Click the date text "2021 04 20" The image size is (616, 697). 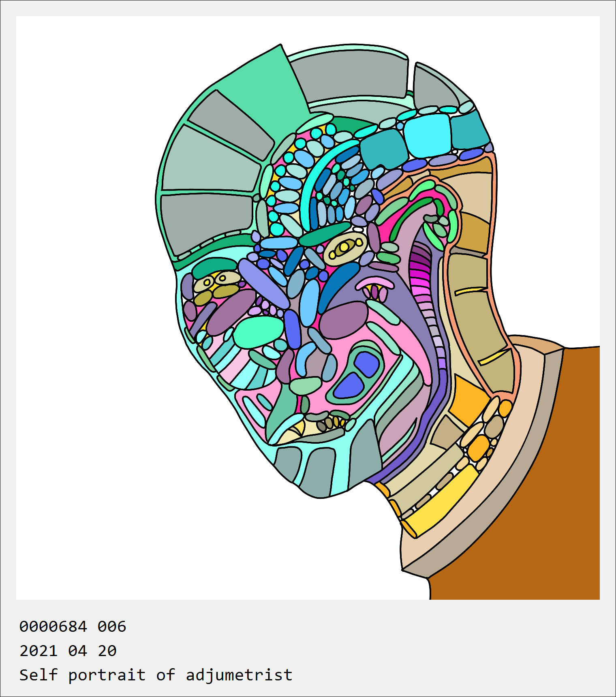(68, 651)
